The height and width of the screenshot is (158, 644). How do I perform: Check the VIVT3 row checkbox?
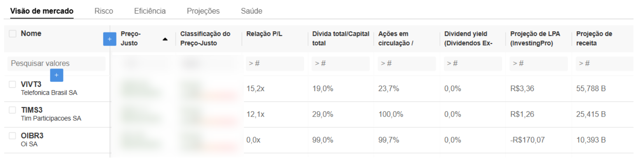(13, 84)
